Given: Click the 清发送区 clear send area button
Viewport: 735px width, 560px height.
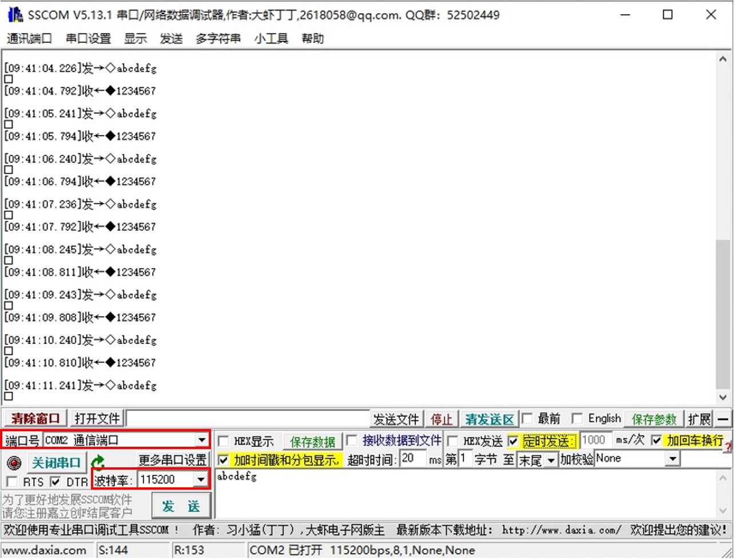Looking at the screenshot, I should [489, 418].
